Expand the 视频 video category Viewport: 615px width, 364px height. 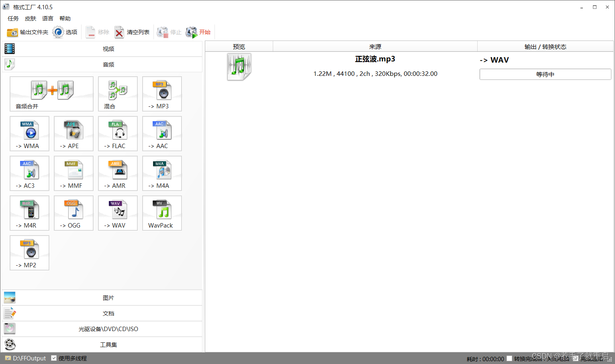pyautogui.click(x=102, y=49)
